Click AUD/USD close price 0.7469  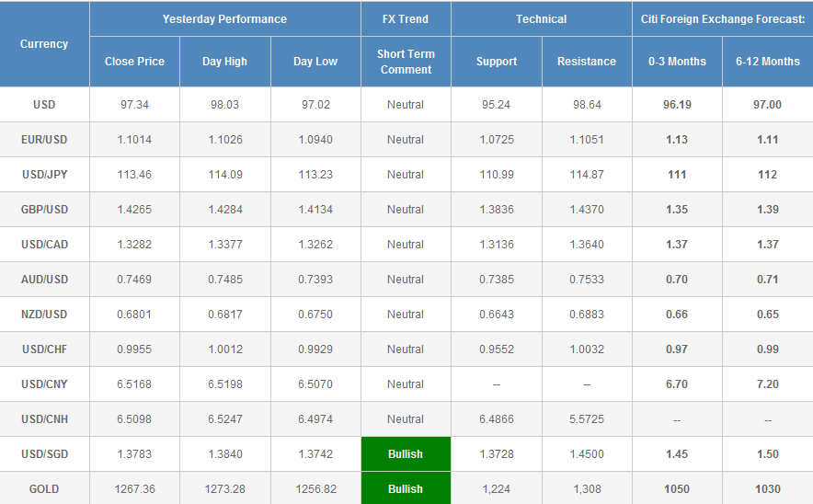(x=134, y=280)
